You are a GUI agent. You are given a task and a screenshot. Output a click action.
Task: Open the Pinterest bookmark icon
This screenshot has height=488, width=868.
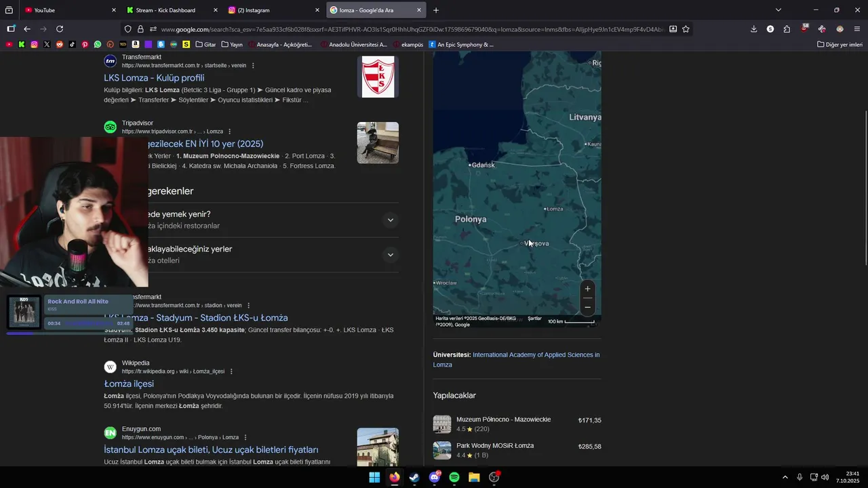coord(85,45)
